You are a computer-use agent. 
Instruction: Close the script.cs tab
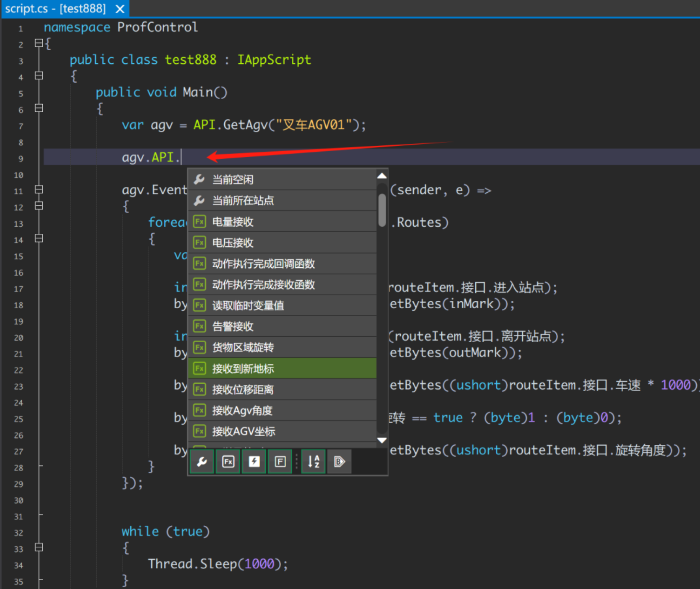click(120, 9)
